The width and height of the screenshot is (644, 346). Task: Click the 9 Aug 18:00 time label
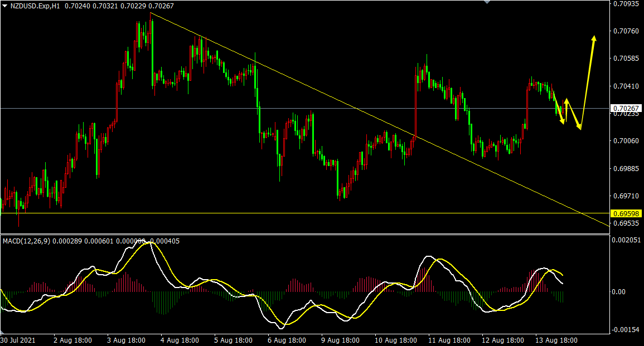point(340,339)
